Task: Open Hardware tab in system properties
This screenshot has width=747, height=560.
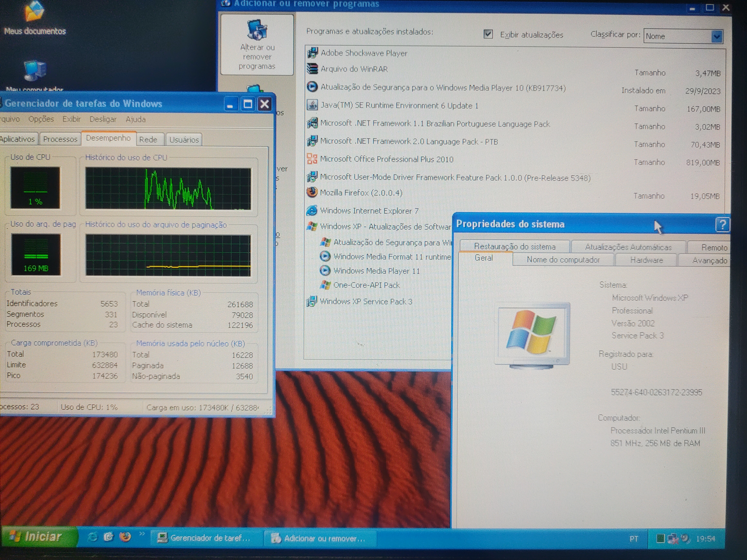Action: pyautogui.click(x=646, y=260)
